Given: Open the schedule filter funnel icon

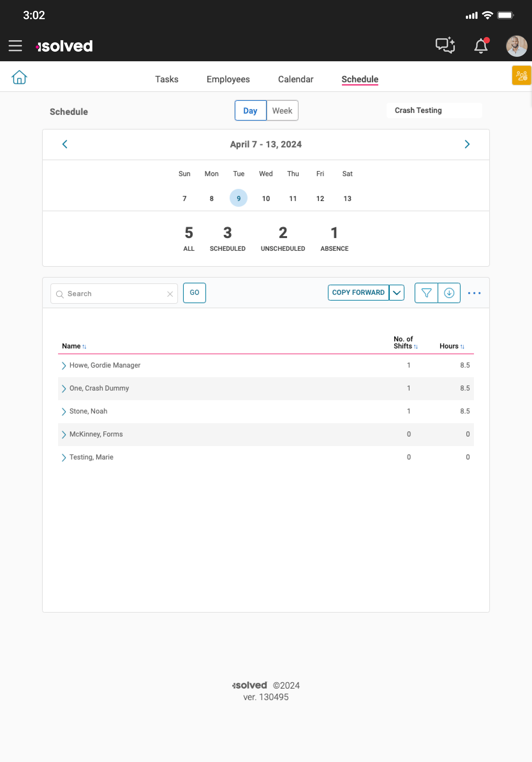Looking at the screenshot, I should [x=426, y=293].
